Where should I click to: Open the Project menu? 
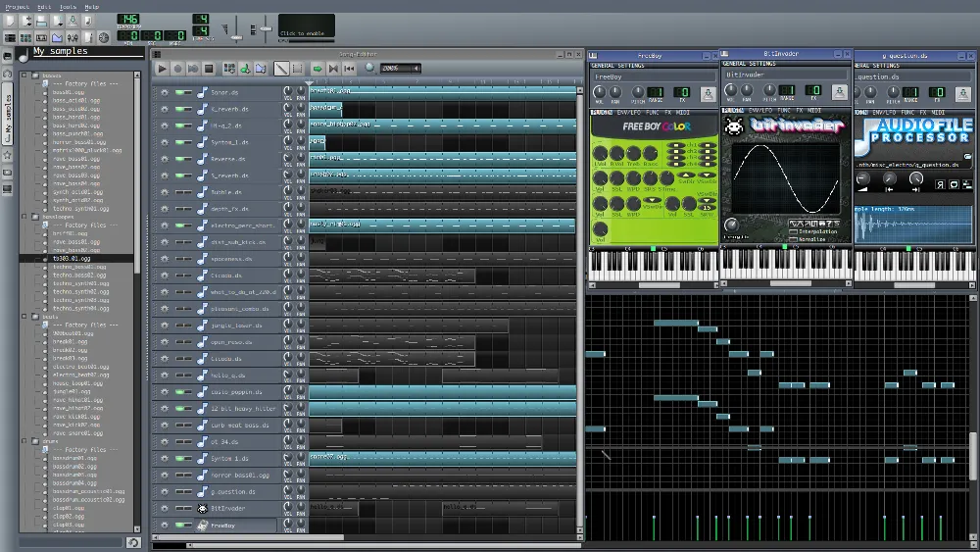pos(17,7)
